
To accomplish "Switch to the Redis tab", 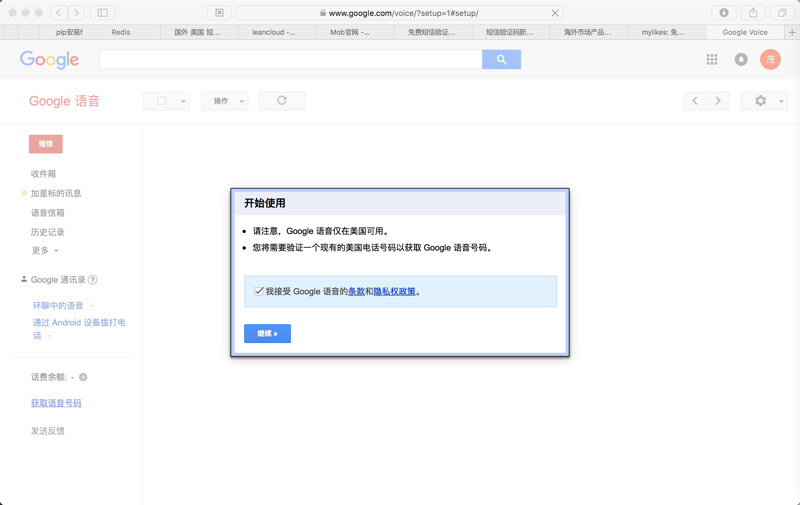I will tap(121, 32).
